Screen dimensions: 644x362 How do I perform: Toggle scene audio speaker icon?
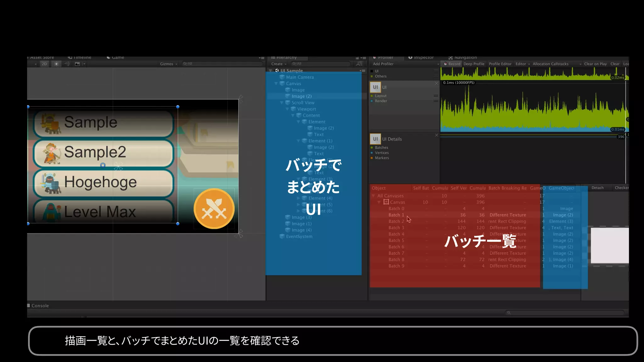coord(67,64)
